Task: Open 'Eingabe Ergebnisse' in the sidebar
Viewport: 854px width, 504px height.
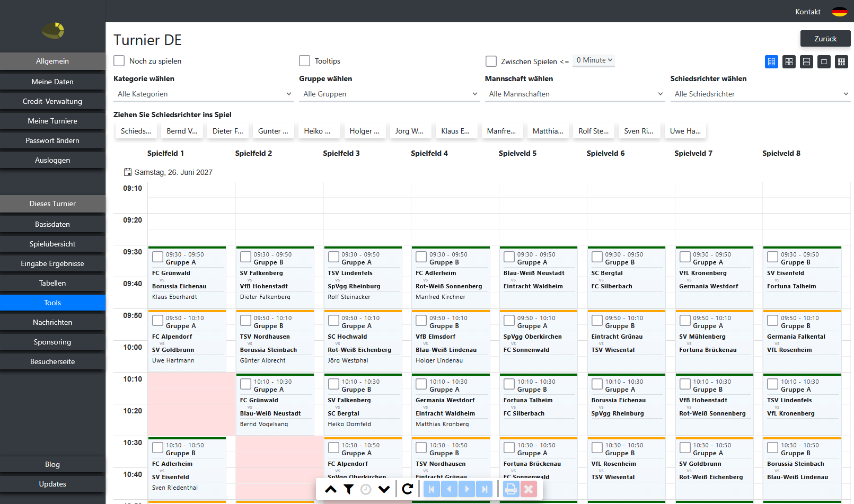Action: 52,263
